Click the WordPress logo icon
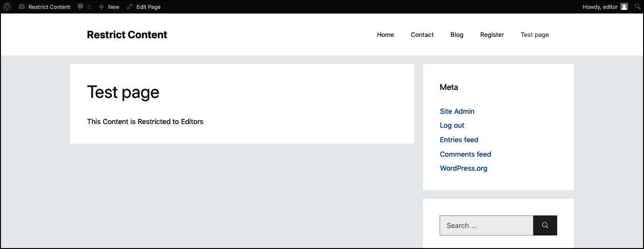This screenshot has width=644, height=249. 7,7
